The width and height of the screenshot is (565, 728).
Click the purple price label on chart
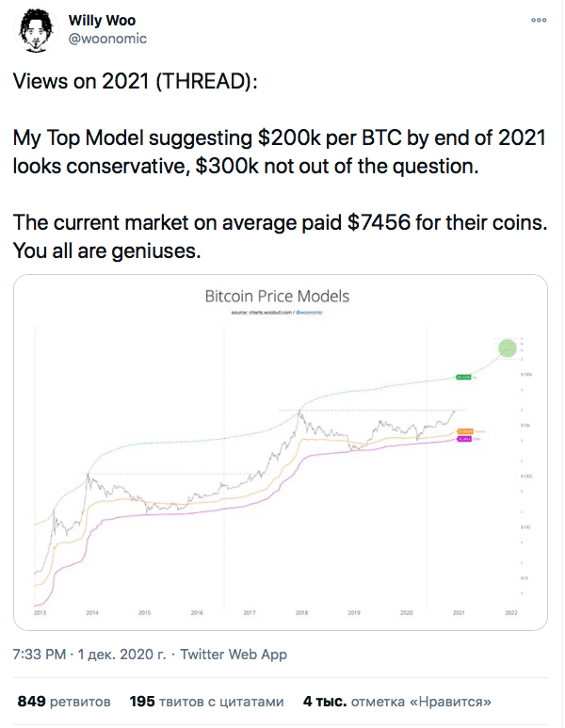[466, 438]
